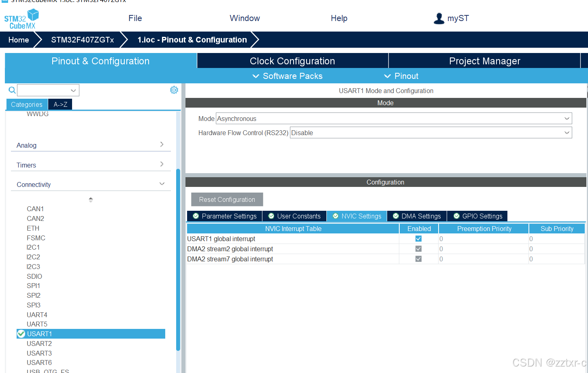Select UART5 peripheral

(x=37, y=324)
